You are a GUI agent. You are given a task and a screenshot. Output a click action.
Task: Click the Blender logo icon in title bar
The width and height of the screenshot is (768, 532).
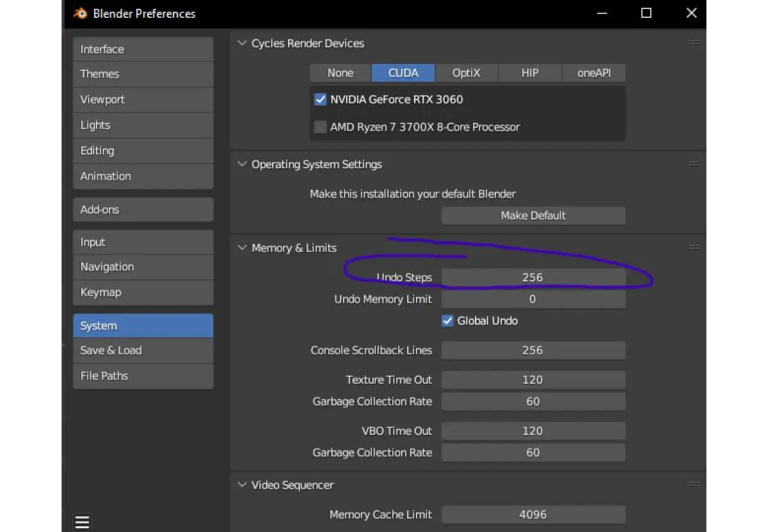click(x=80, y=13)
